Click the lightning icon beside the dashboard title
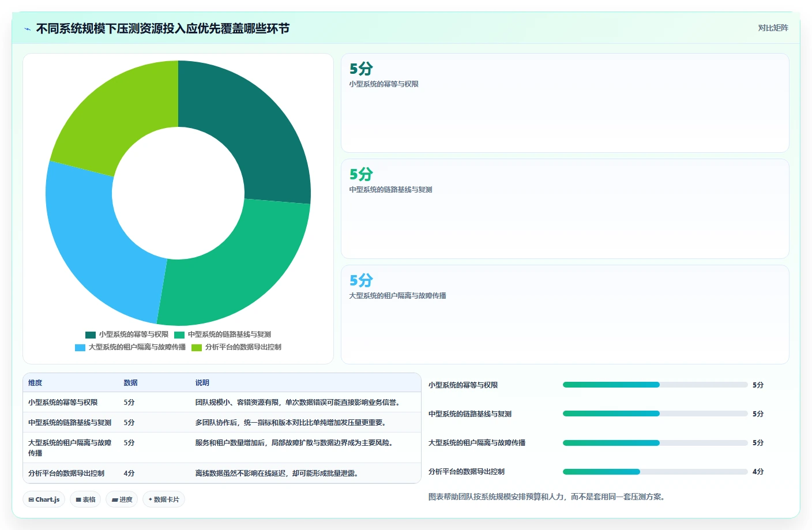Viewport: 812px width, 530px height. click(27, 29)
